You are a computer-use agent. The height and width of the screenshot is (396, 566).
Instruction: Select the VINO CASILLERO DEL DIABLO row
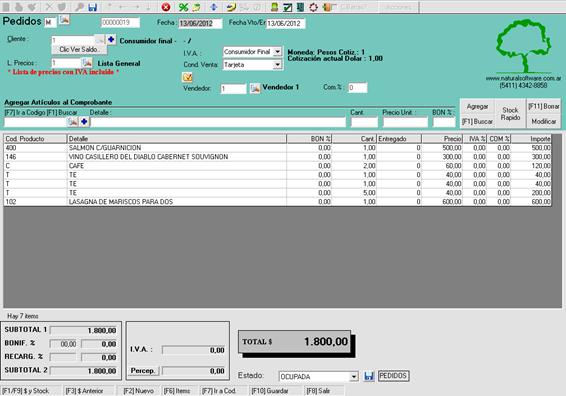point(277,157)
